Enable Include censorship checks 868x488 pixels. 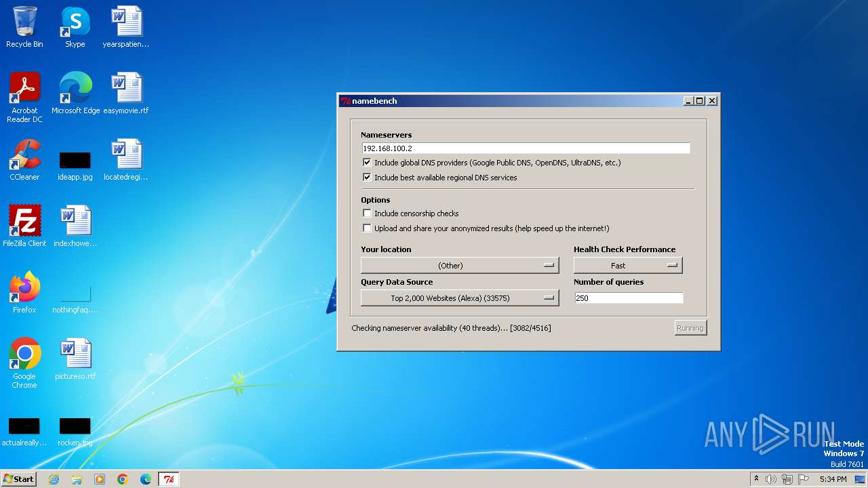tap(367, 213)
